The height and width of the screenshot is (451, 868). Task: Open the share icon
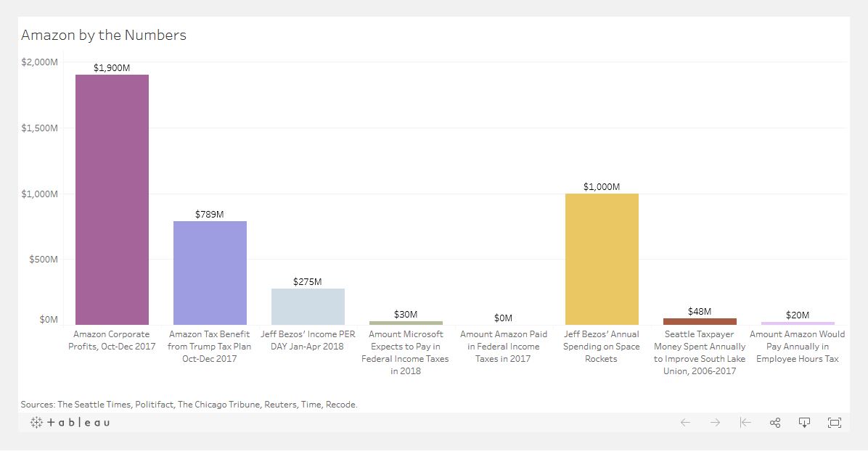pyautogui.click(x=775, y=423)
